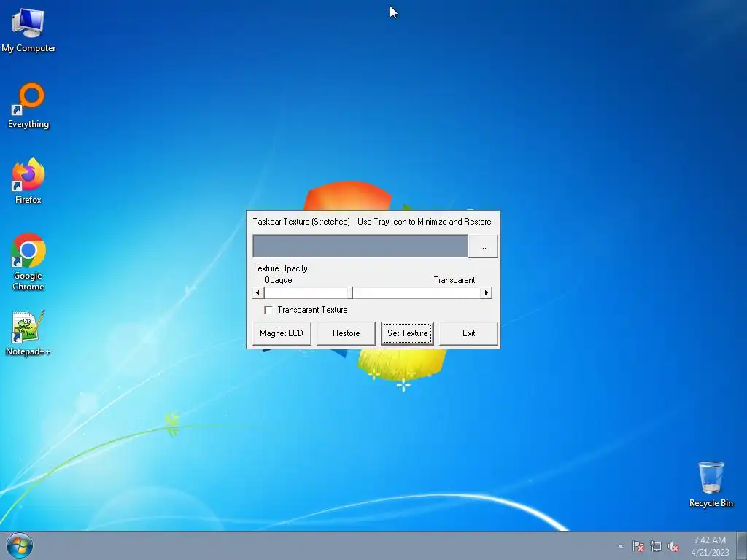Click the Action Center flag tray icon

point(638,547)
